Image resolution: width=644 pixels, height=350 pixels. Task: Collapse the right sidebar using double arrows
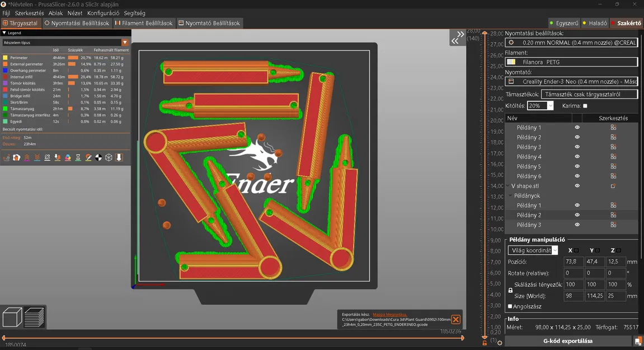(x=458, y=38)
